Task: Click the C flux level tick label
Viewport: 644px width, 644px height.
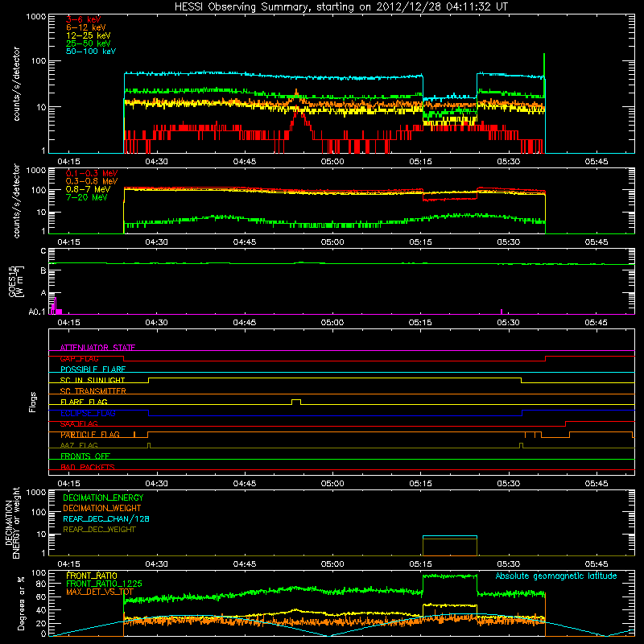Action: 43,251
